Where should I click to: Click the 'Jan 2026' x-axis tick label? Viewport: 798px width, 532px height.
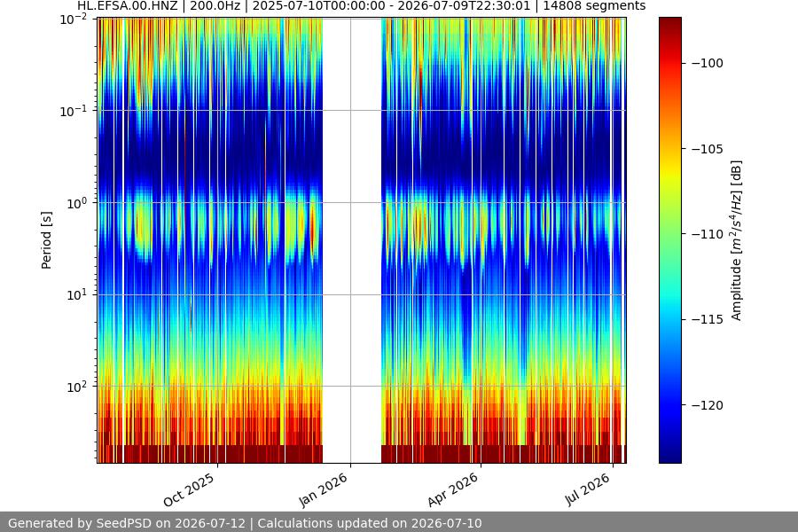click(323, 489)
